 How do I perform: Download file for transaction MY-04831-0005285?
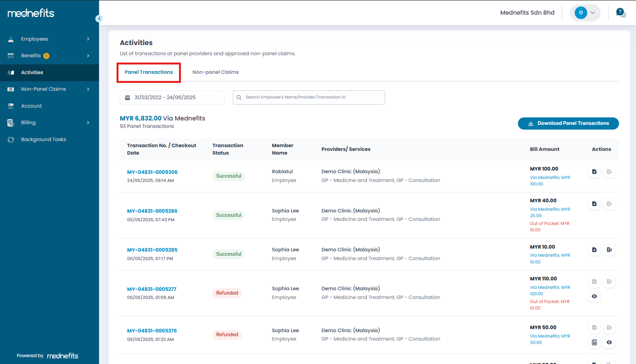coord(594,250)
